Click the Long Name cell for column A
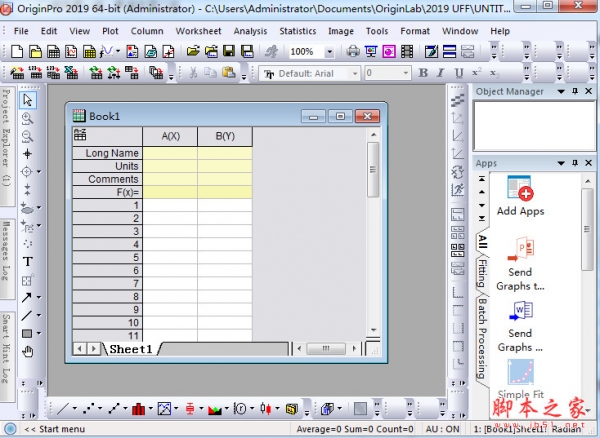Viewport: 600px width, 438px height. click(x=169, y=153)
